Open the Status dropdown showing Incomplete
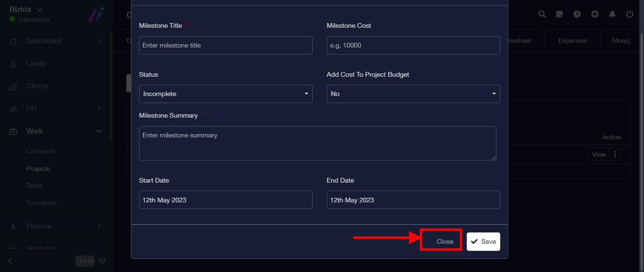Image resolution: width=644 pixels, height=272 pixels. pos(225,94)
